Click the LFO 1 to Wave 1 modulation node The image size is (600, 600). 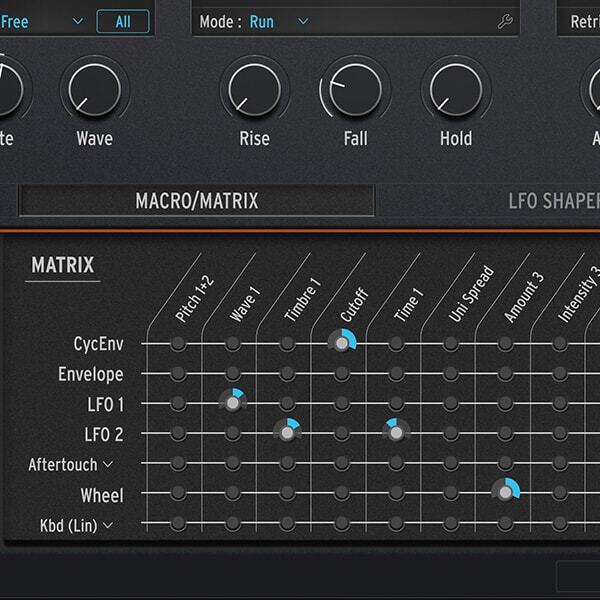point(233,403)
